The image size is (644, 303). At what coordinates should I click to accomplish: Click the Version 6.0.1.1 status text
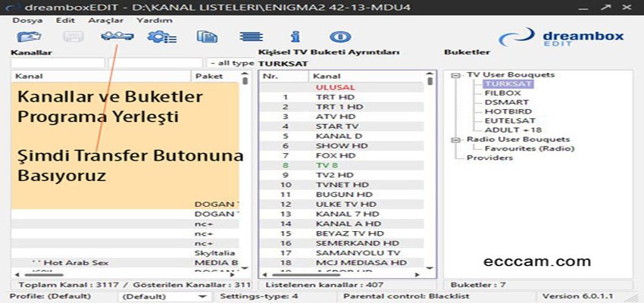coord(577,296)
